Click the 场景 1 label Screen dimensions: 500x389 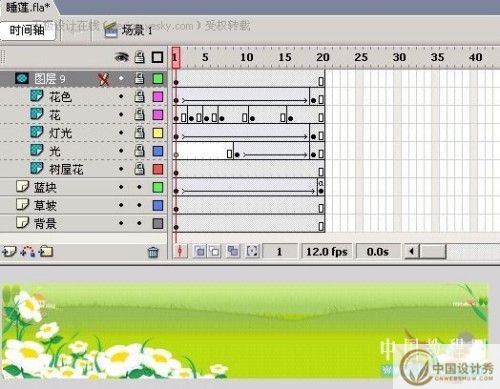pyautogui.click(x=137, y=31)
